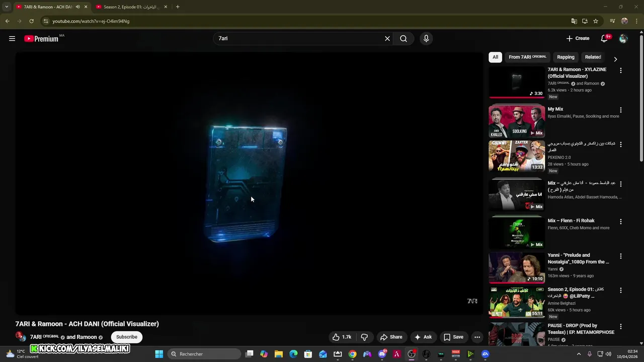This screenshot has width=644, height=362.
Task: Open the Windows Start menu
Action: [159, 354]
